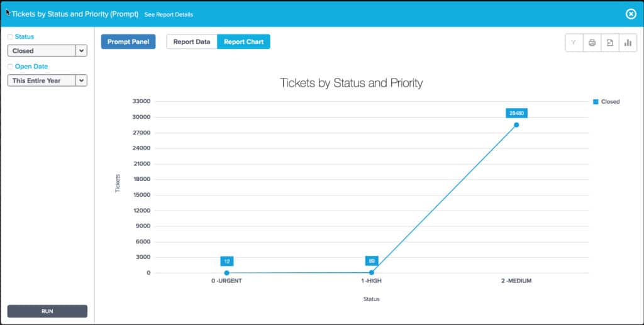
Task: Open the See Report Details link
Action: 169,14
